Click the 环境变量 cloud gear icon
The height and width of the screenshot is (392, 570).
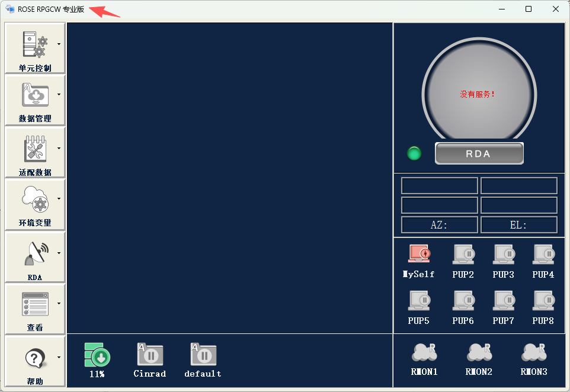[x=34, y=199]
